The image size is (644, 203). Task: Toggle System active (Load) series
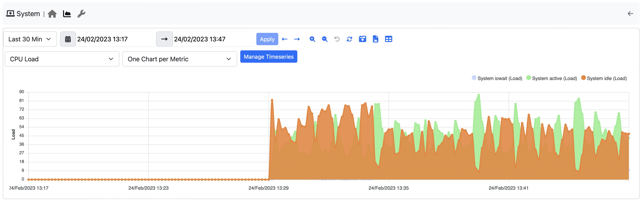(x=552, y=78)
